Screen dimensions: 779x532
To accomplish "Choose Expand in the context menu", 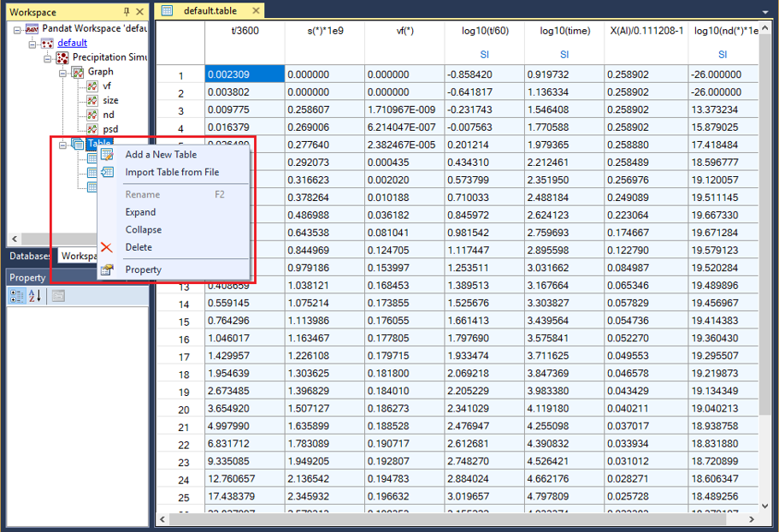I will [140, 212].
